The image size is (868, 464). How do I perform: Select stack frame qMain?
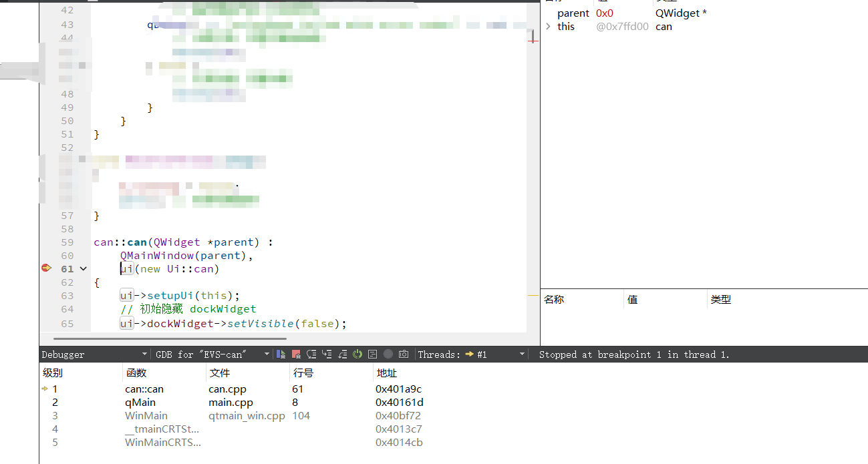(x=140, y=402)
